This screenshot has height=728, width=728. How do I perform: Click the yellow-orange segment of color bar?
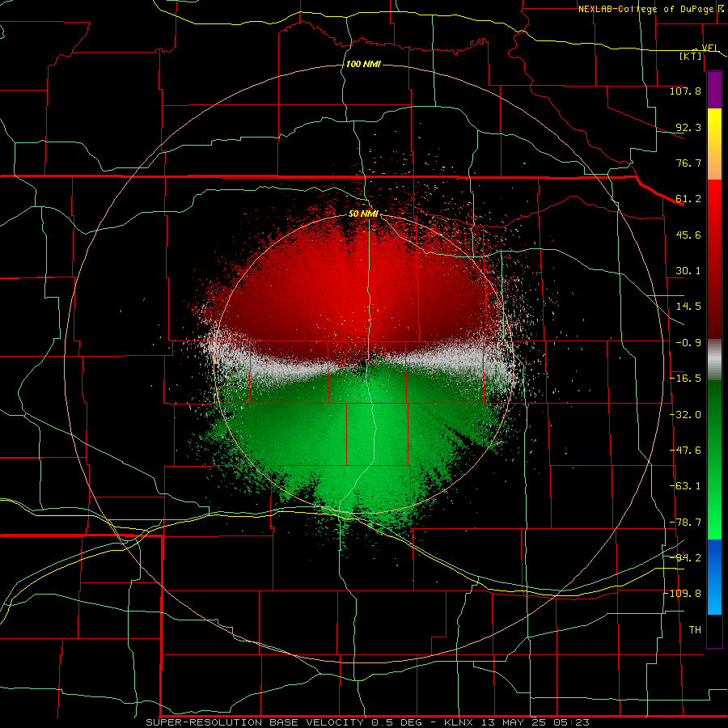[x=714, y=144]
